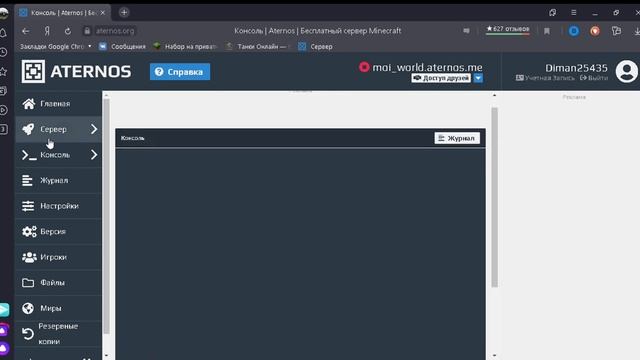Click the Выйти logout link

pos(594,78)
